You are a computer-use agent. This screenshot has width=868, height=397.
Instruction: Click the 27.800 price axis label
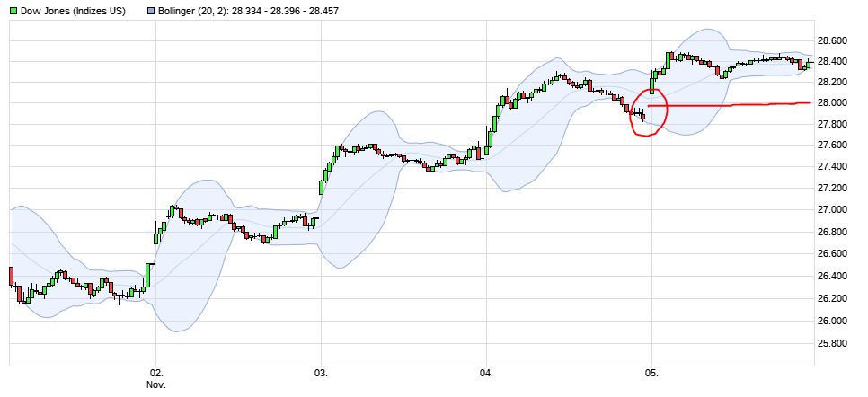pos(832,124)
